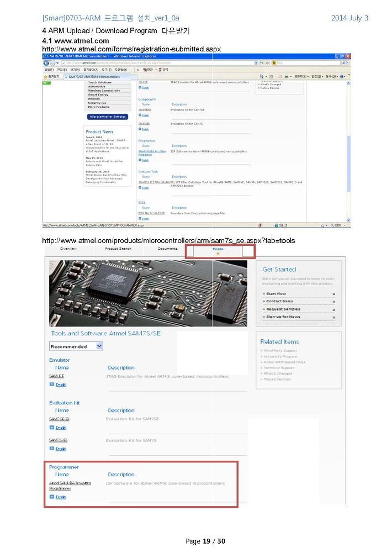392x558 pixels.
Task: Click Technical Support under Related Items
Action: pyautogui.click(x=279, y=367)
